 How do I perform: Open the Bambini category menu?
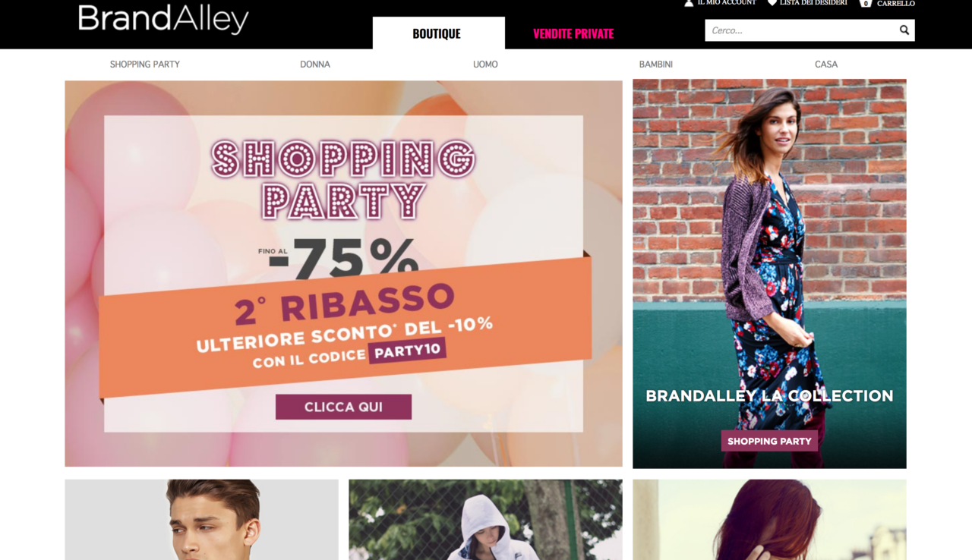pyautogui.click(x=656, y=64)
